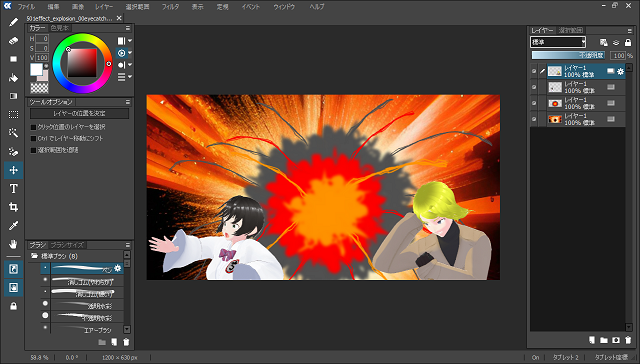Enable クリック位置のレイヤーを選択 checkbox
This screenshot has width=640, height=364.
click(x=33, y=127)
